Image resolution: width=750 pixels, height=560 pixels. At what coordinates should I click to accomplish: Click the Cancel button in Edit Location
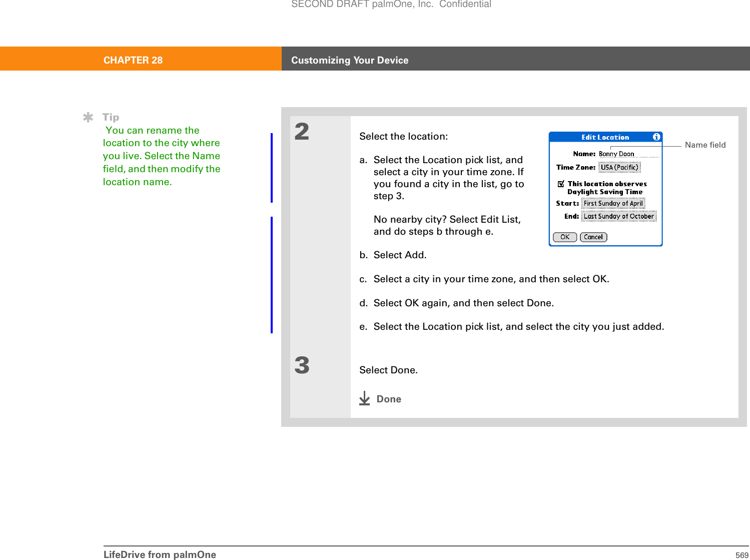(593, 237)
